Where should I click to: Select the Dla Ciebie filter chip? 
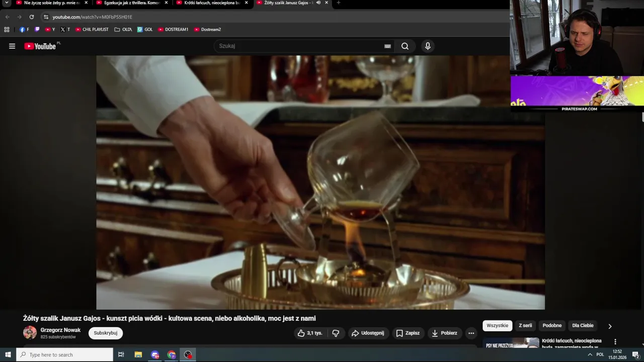click(583, 326)
